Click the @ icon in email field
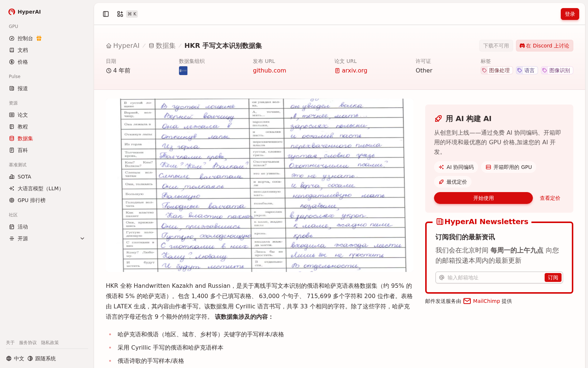This screenshot has height=368, width=588. tap(442, 277)
